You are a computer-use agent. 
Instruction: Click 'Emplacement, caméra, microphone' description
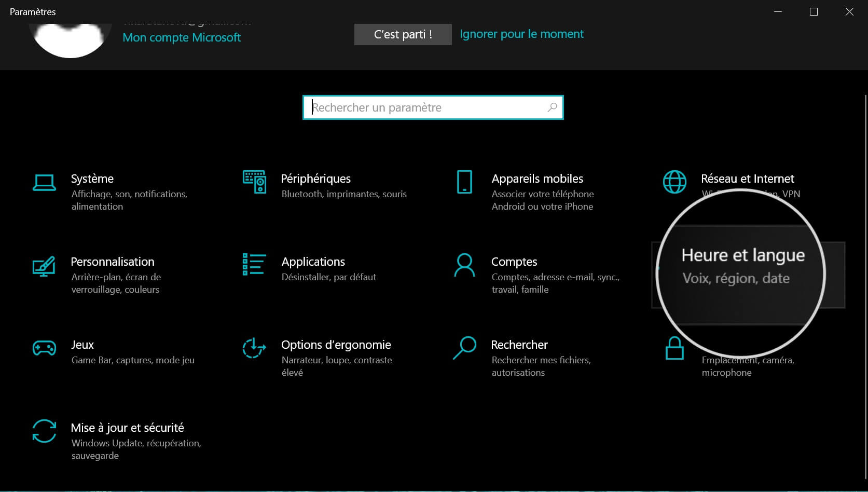748,366
